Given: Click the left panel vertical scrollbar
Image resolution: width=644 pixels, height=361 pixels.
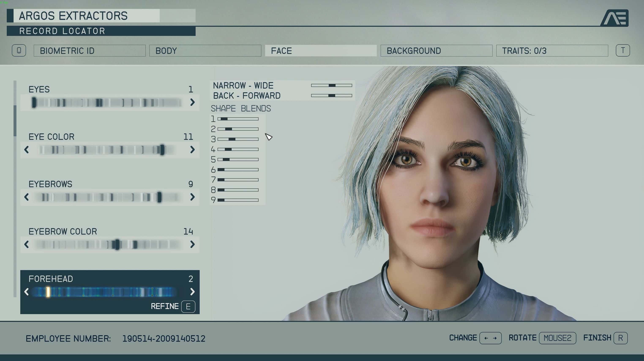Looking at the screenshot, I should [x=15, y=120].
